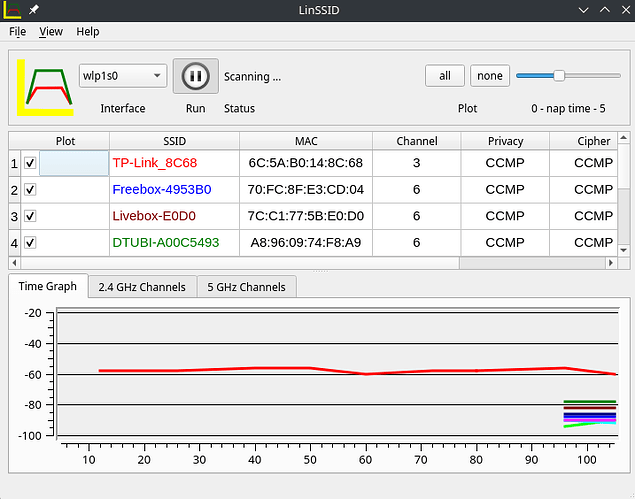Click the LinSSID logo graphic
Image resolution: width=635 pixels, height=499 pixels.
(x=45, y=85)
